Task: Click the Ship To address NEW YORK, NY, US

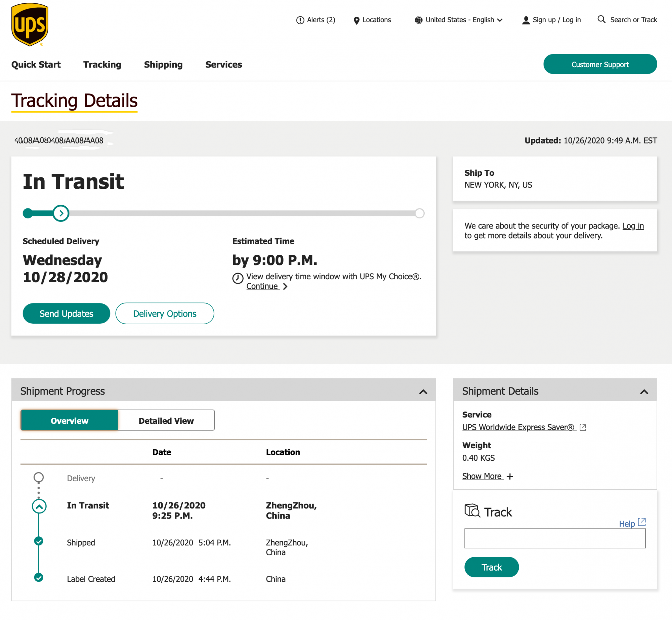Action: (498, 185)
